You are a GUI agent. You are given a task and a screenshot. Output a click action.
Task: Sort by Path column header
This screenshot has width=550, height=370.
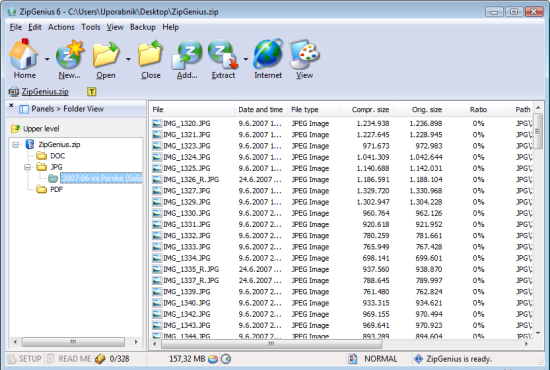pos(522,109)
